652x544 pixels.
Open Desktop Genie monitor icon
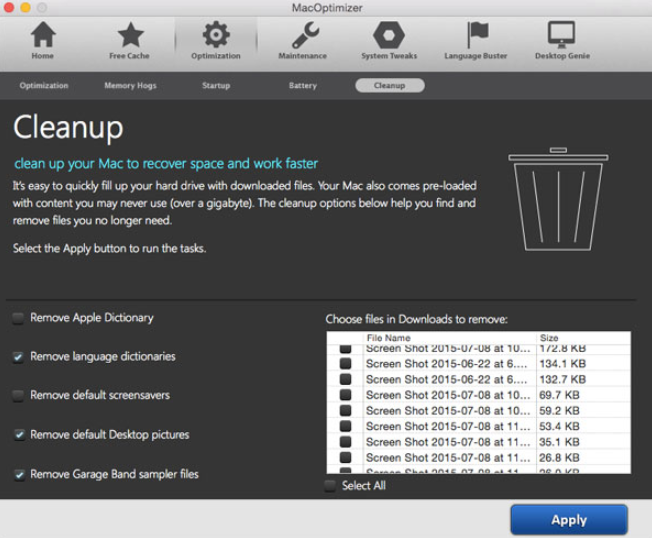[x=561, y=36]
